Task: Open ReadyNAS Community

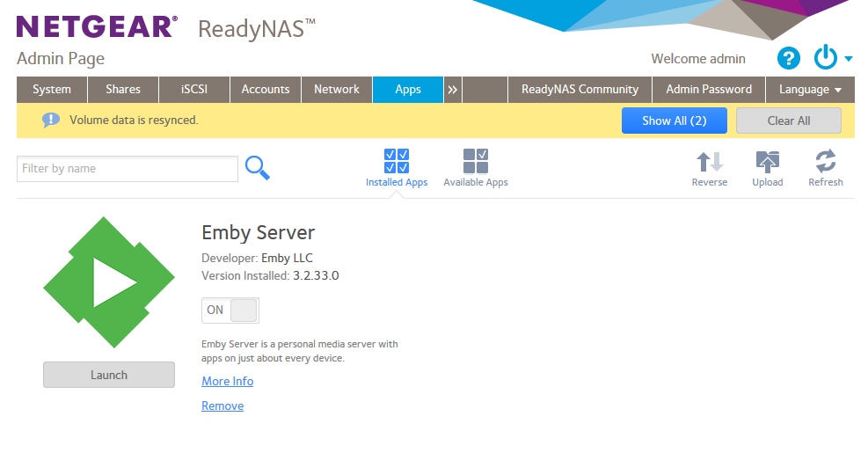Action: (580, 90)
